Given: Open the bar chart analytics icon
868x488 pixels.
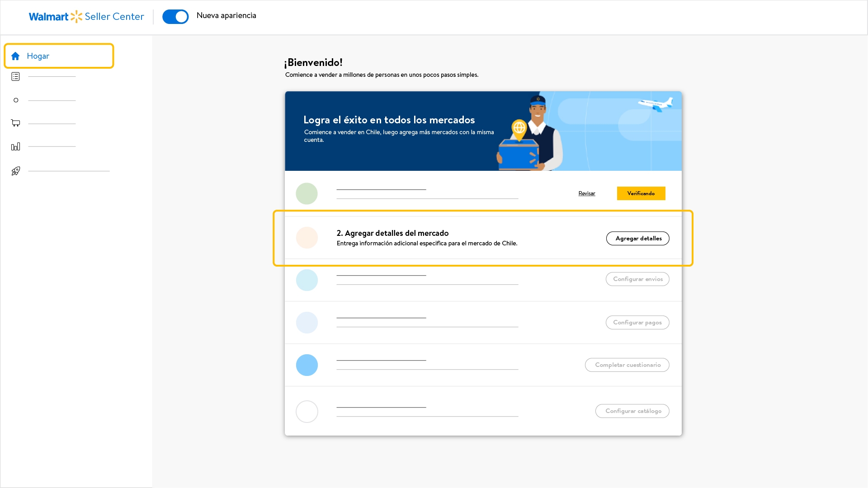Looking at the screenshot, I should (15, 146).
